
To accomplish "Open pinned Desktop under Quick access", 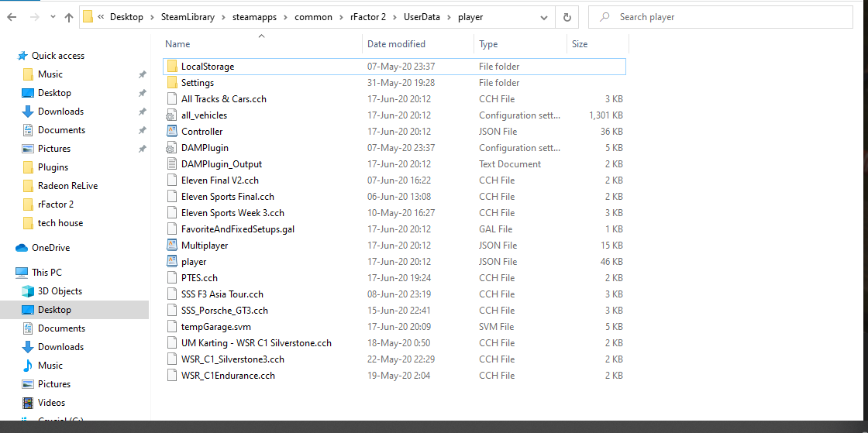I will point(54,93).
